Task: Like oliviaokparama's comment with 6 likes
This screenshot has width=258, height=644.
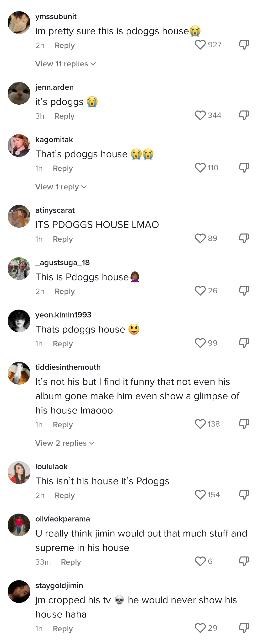Action: [x=200, y=562]
